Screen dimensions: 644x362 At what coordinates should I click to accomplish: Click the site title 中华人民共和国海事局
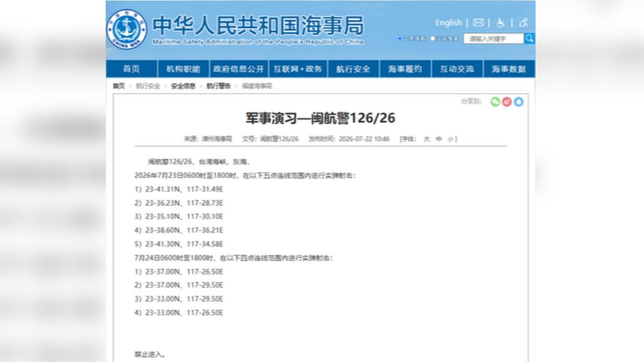[x=258, y=25]
